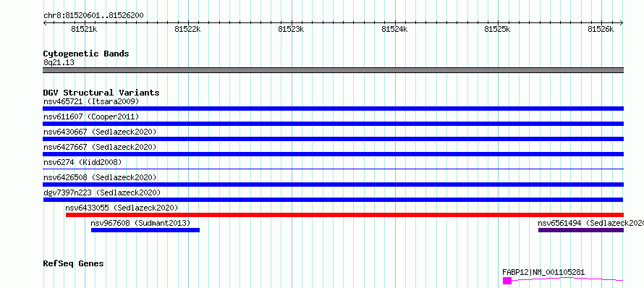The width and height of the screenshot is (644, 288).
Task: Select the nsv6427667 (Sedlazeck2020) blue bar
Action: pyautogui.click(x=333, y=154)
